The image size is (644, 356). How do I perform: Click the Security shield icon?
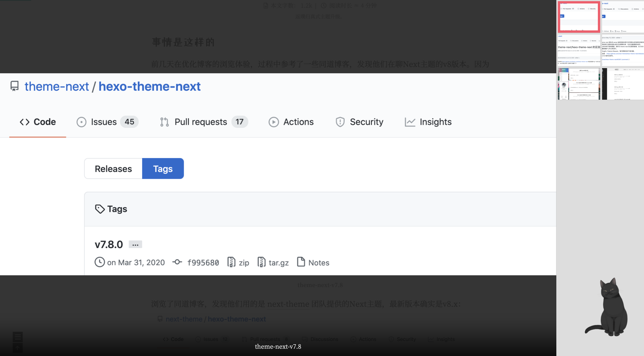[340, 122]
